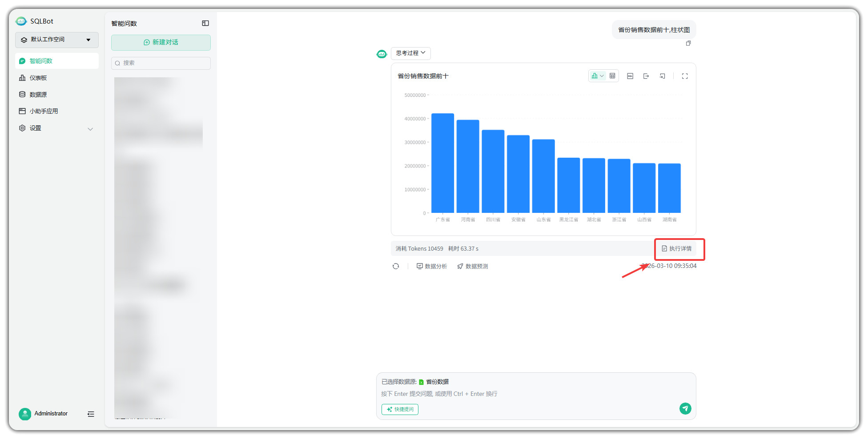This screenshot has width=868, height=439.
Task: Switch the result to table view
Action: click(612, 76)
